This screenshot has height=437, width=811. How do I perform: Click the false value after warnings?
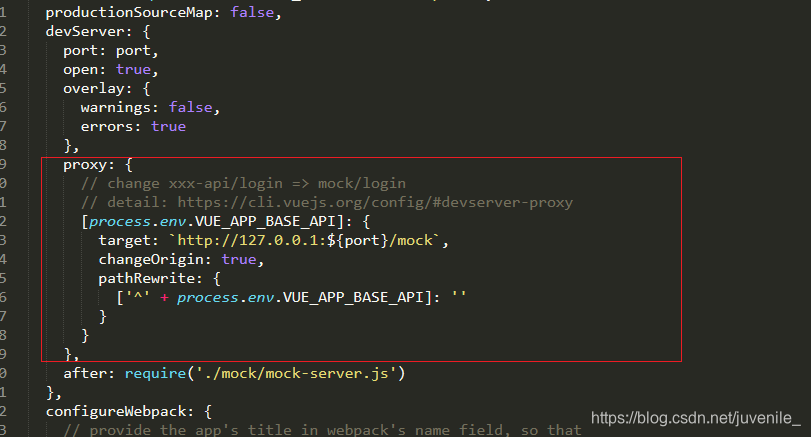click(x=190, y=107)
